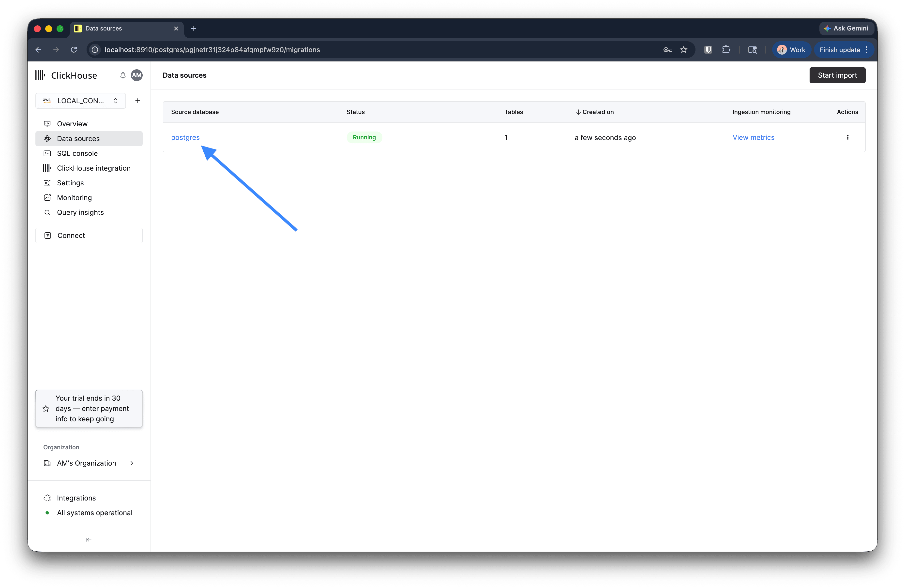
Task: Open the Work profile menu
Action: click(791, 50)
